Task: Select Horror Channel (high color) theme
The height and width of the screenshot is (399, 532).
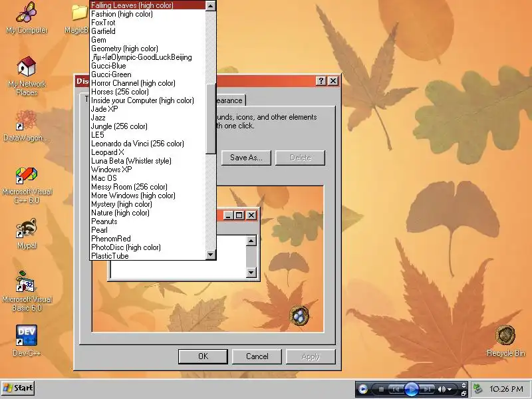Action: (x=148, y=83)
